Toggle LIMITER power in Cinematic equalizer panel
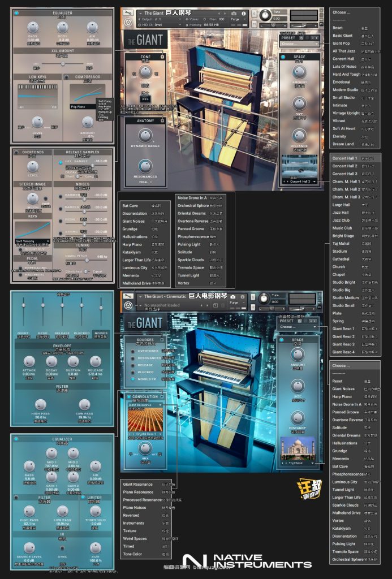This screenshot has height=579, width=392. [x=83, y=498]
